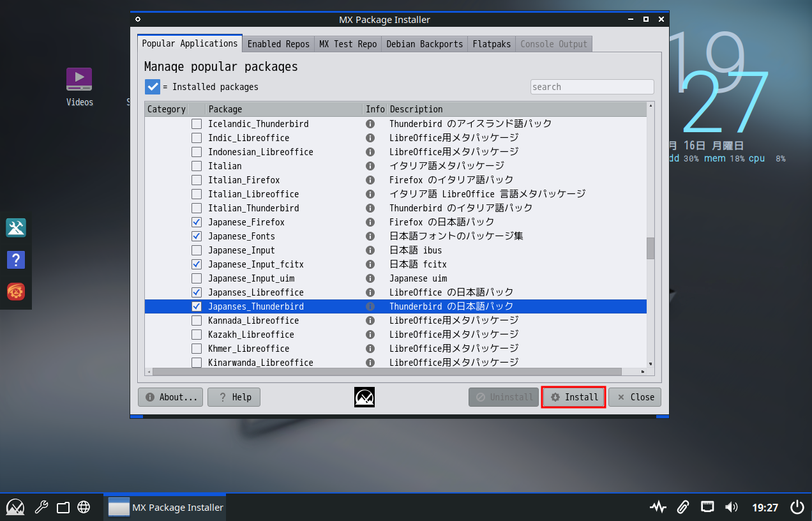Check the Japanese_Input_uim checkbox
Viewport: 812px width, 521px height.
point(197,278)
